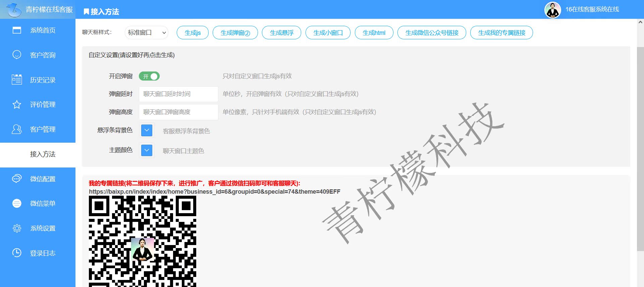The height and width of the screenshot is (287, 644).
Task: Go to 历史记录 page
Action: pyautogui.click(x=38, y=80)
